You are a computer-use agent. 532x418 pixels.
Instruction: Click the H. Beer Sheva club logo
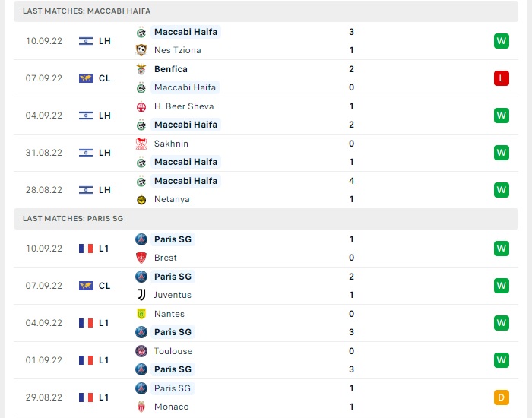141,106
